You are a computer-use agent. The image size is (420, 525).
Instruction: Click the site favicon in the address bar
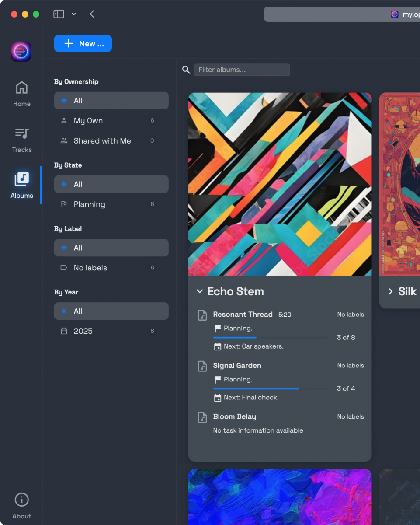pos(395,14)
